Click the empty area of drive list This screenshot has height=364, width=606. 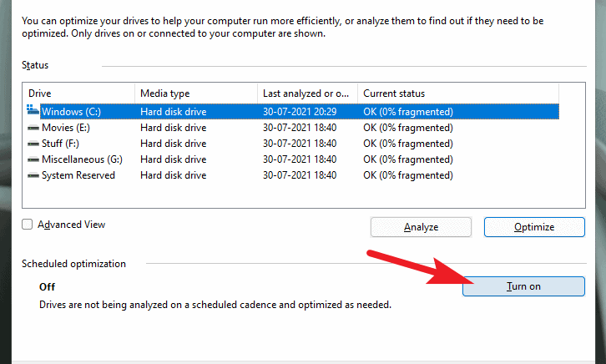pos(303,195)
